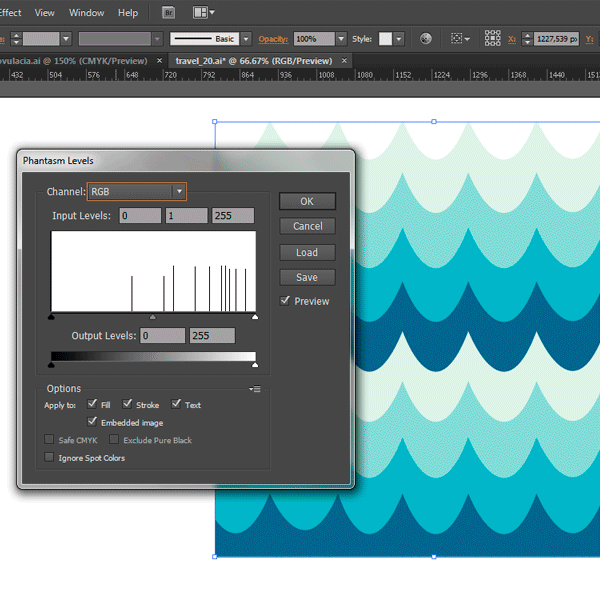Open the View menu
Image resolution: width=600 pixels, height=600 pixels.
[44, 13]
